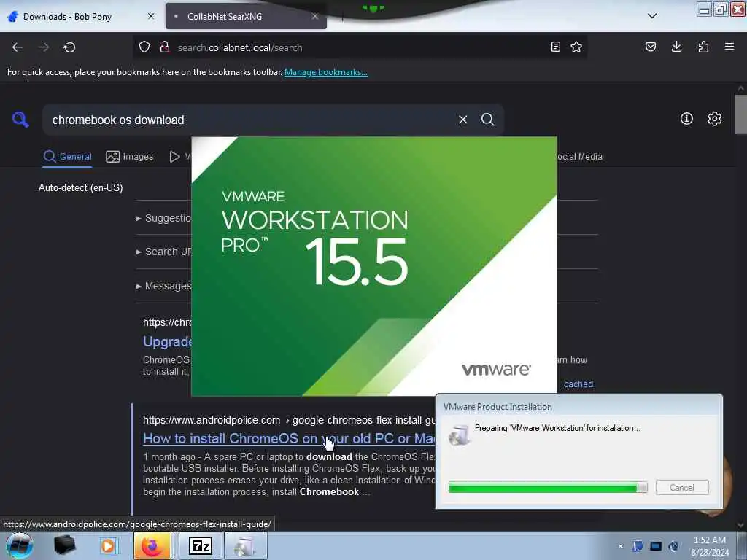Viewport: 747px width, 560px height.
Task: Select the Social Media search category
Action: (x=579, y=156)
